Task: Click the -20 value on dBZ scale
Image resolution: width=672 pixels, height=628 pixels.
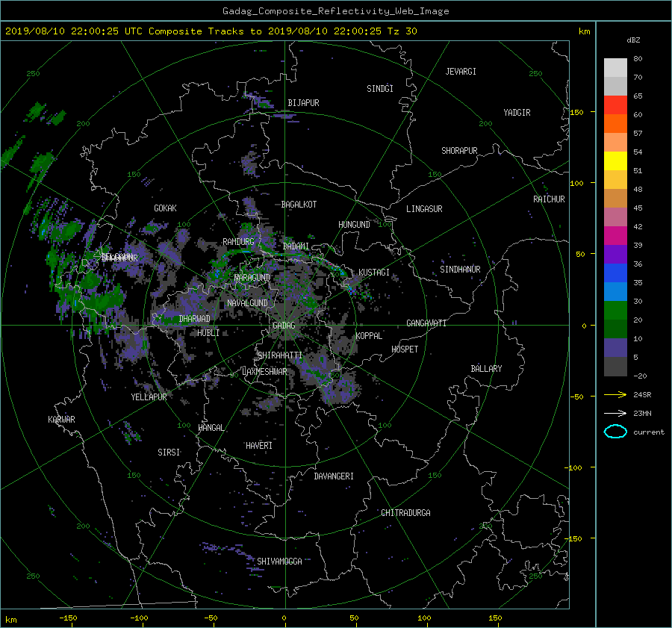Action: click(x=640, y=376)
